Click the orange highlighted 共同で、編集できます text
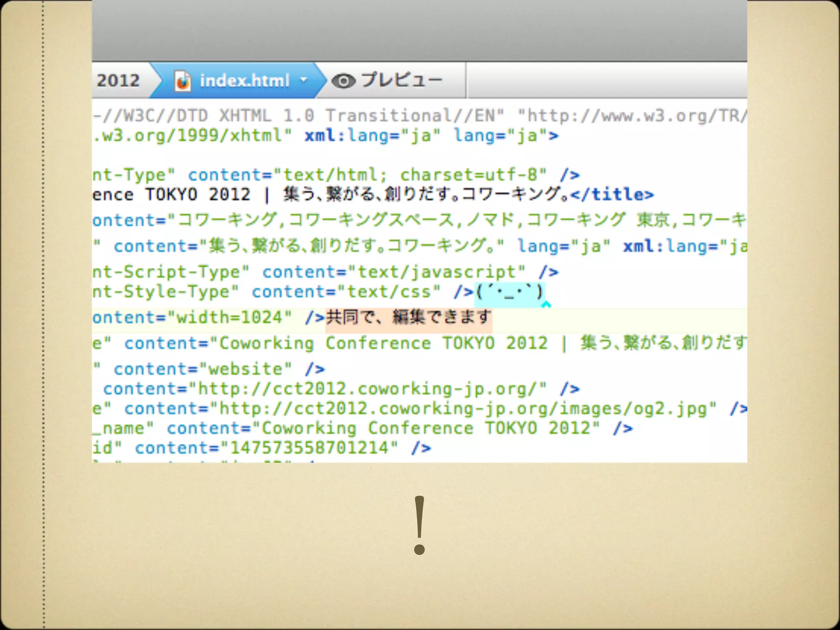The width and height of the screenshot is (840, 630). tap(409, 318)
